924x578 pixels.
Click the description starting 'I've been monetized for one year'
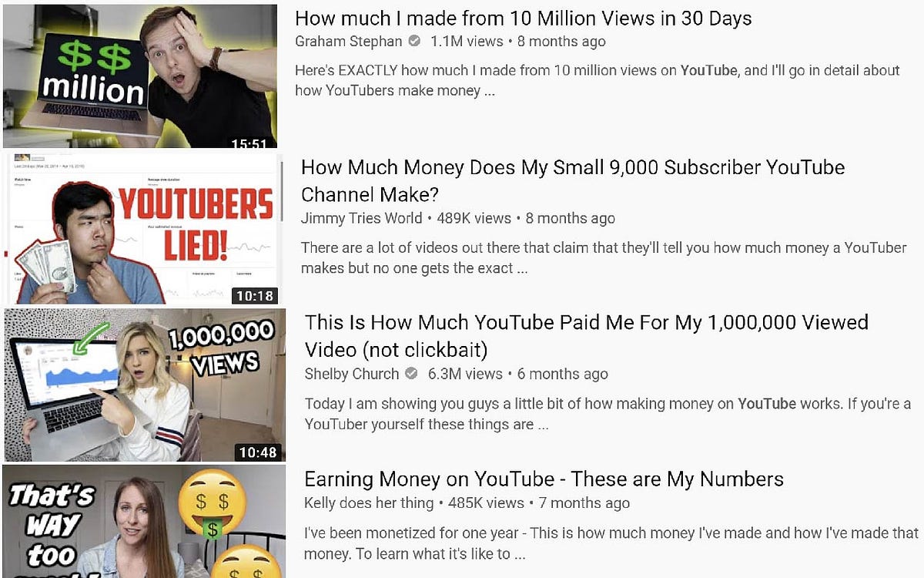pos(611,543)
